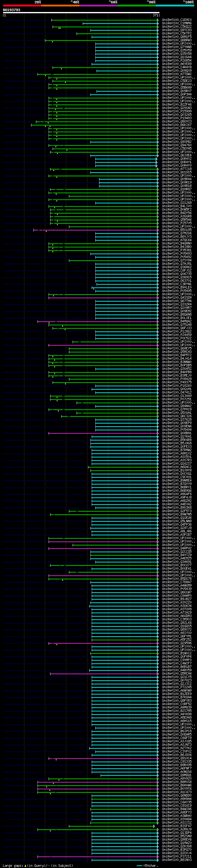Screen dimensions: 197x868
Task: Select hit UniRef100_Q7SY94
Action: tap(176, 260)
